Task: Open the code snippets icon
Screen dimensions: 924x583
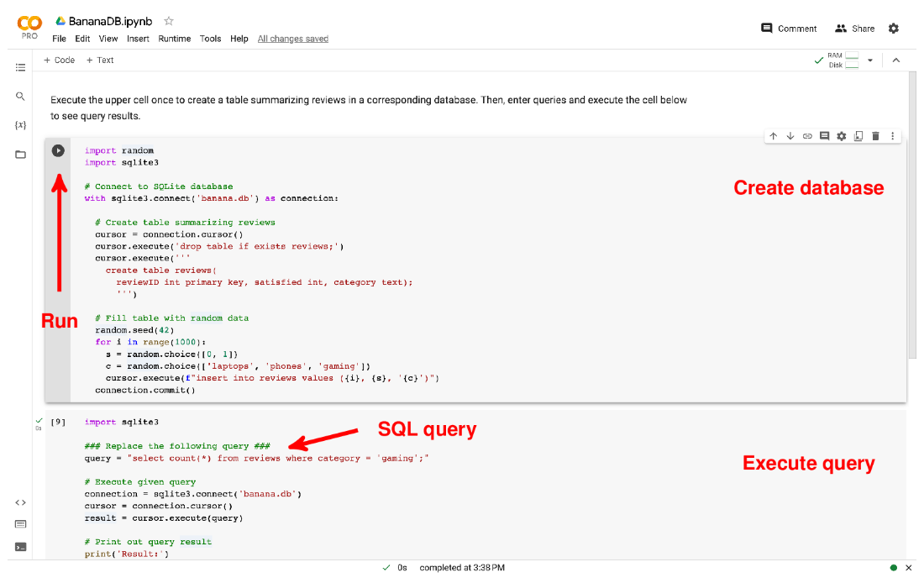Action: coord(21,503)
